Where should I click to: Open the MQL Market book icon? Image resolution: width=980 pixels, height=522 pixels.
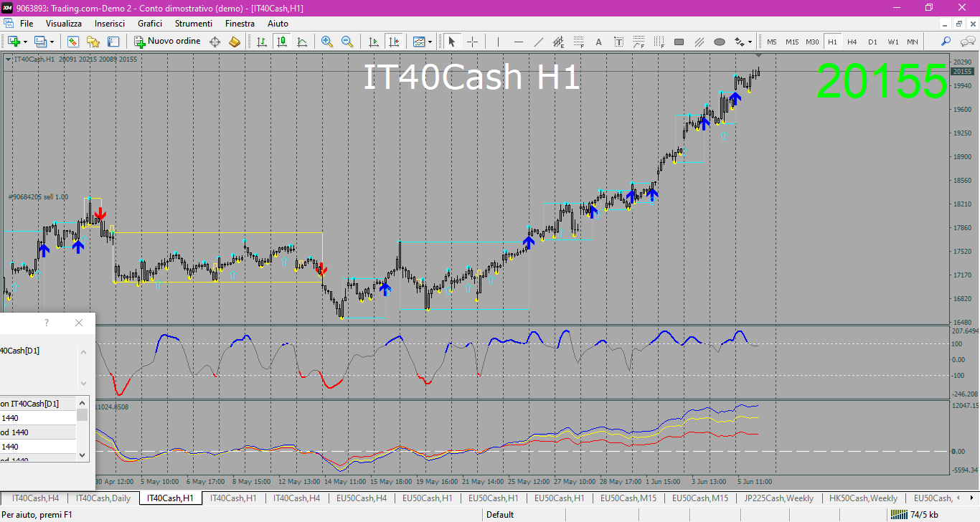[235, 42]
